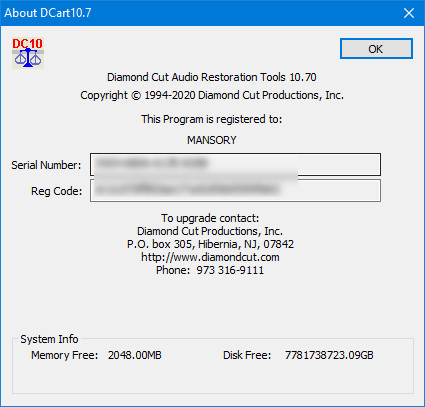Viewport: 425px width, 407px height.
Task: Click the 'To upgrade contact:' text
Action: tap(210, 218)
